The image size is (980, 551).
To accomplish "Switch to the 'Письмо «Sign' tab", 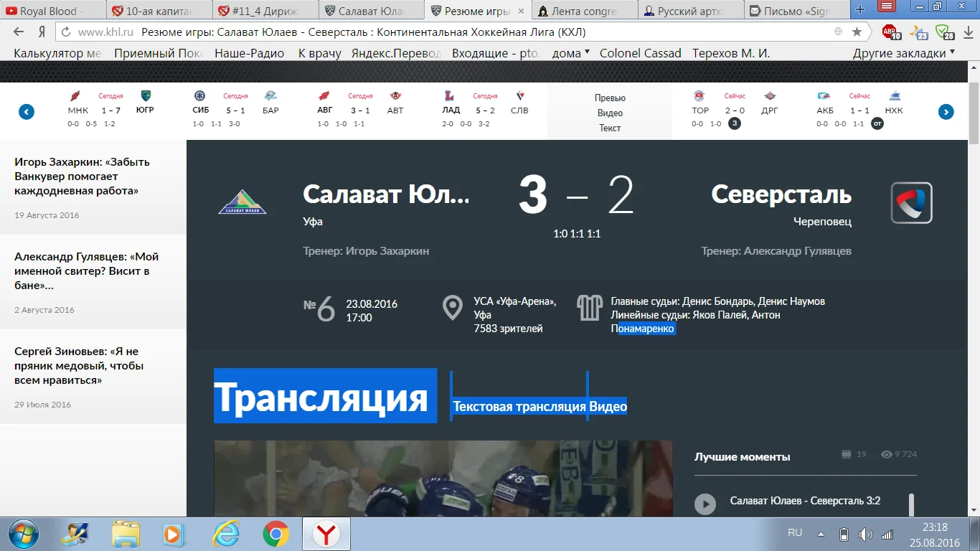I will coord(797,11).
